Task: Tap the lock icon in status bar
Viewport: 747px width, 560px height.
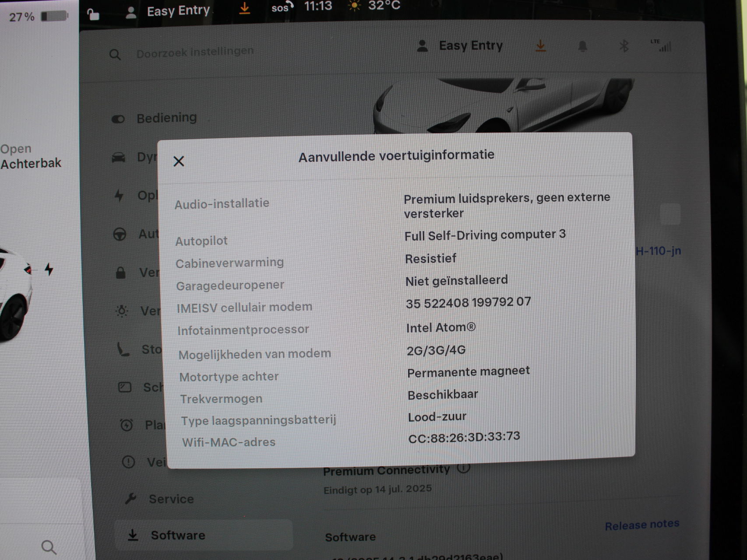Action: pyautogui.click(x=93, y=14)
